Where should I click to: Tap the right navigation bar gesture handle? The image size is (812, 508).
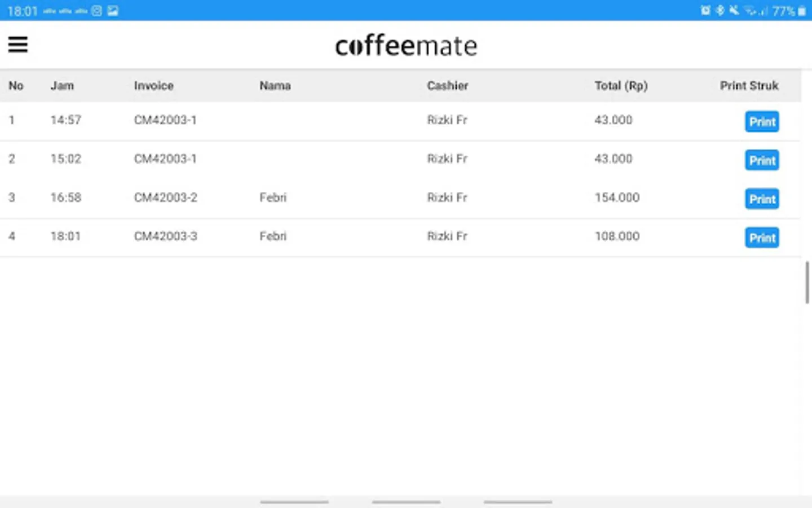518,502
